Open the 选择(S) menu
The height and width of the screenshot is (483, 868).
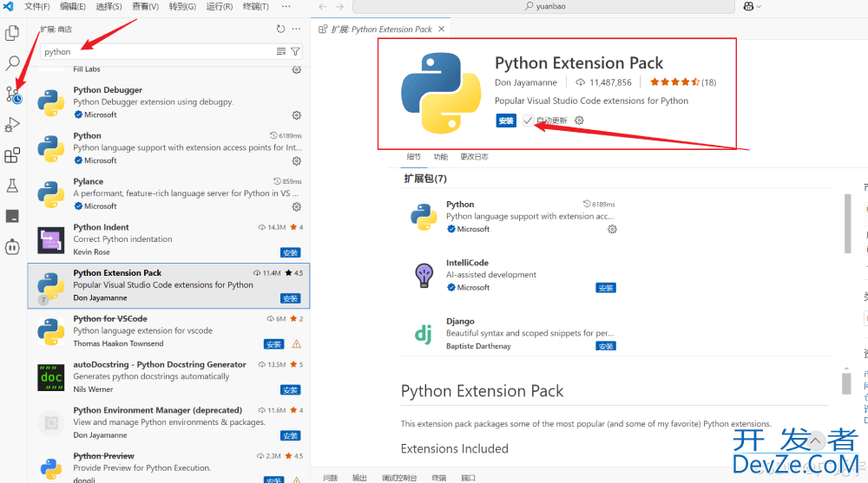pos(108,6)
